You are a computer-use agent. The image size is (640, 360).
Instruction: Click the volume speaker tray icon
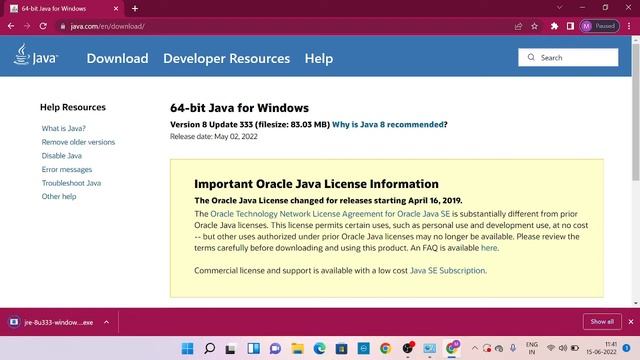(563, 348)
